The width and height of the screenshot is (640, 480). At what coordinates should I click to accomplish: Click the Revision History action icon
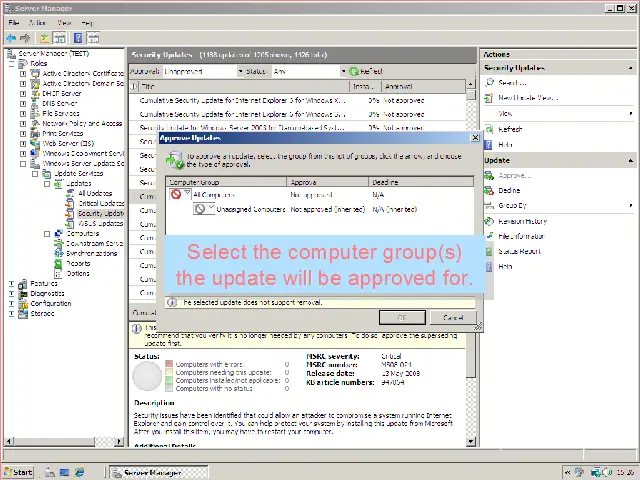pyautogui.click(x=489, y=221)
